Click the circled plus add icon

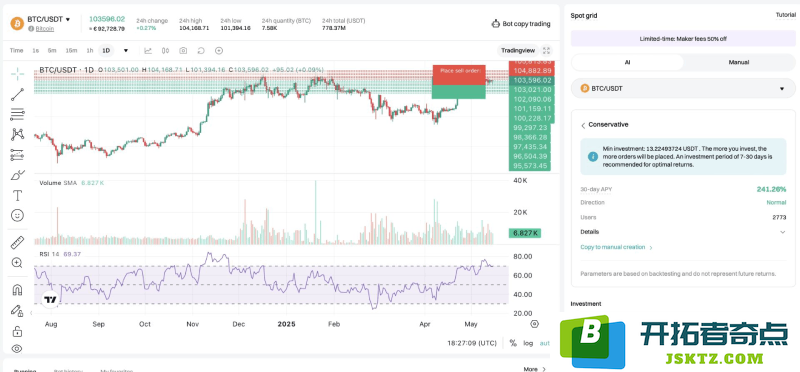(x=219, y=51)
